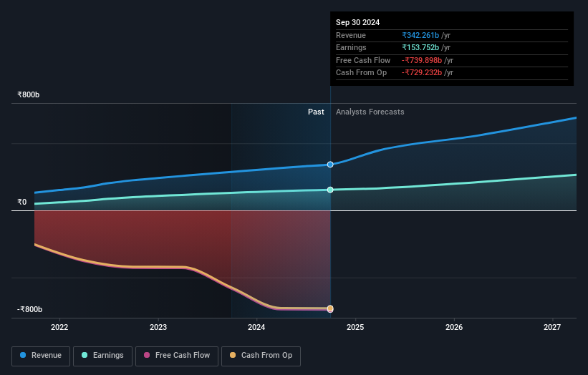Select the blue Revenue data point marker
The image size is (588, 375).
pos(330,165)
